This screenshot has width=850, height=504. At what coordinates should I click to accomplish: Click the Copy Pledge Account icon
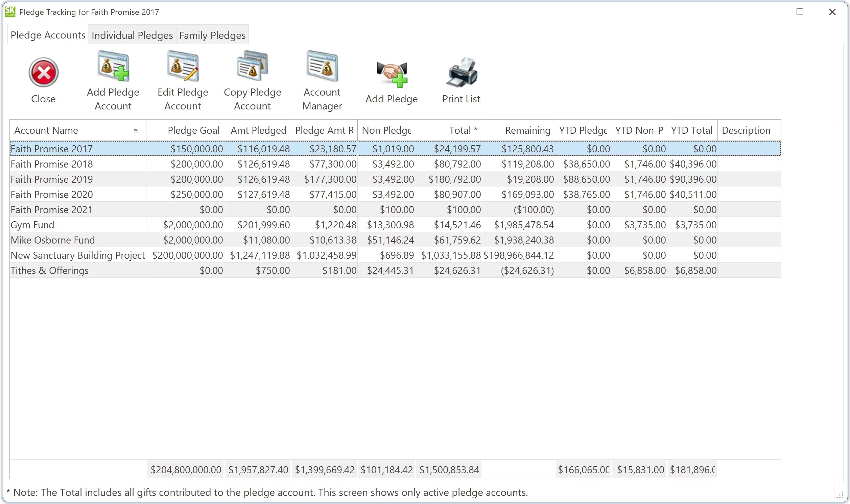click(252, 66)
